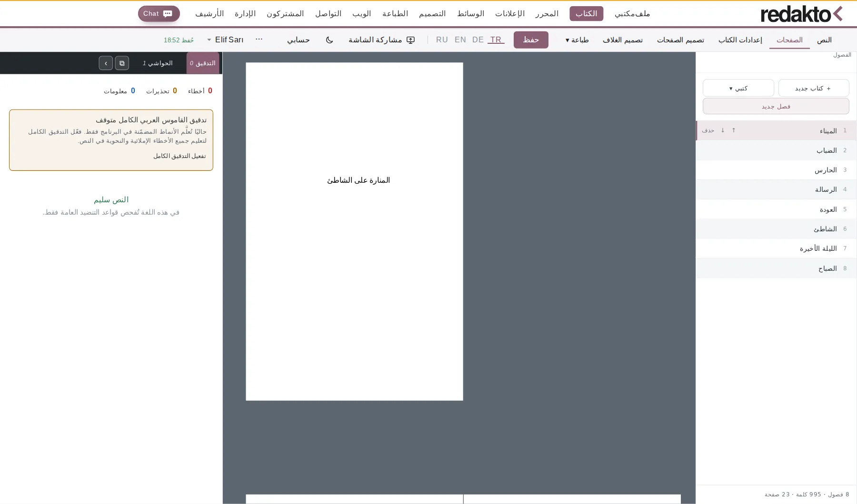Select chapter 8 الصباح

coord(776,268)
